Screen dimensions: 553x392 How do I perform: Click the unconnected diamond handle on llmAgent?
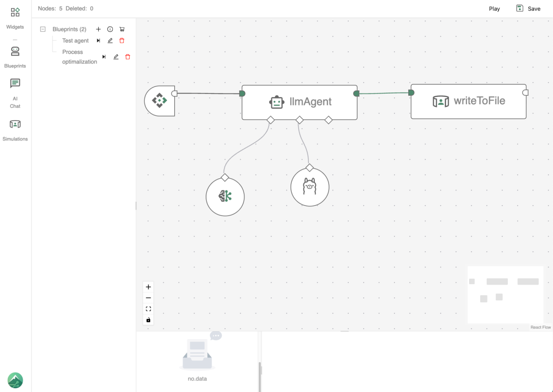329,120
